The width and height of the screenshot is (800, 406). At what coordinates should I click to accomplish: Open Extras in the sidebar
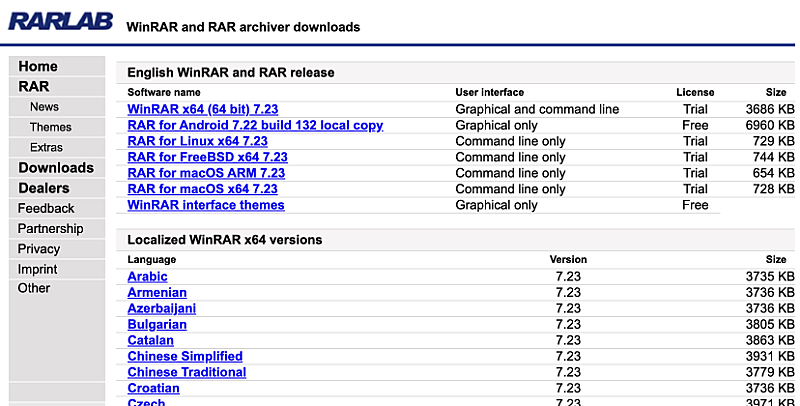(46, 147)
